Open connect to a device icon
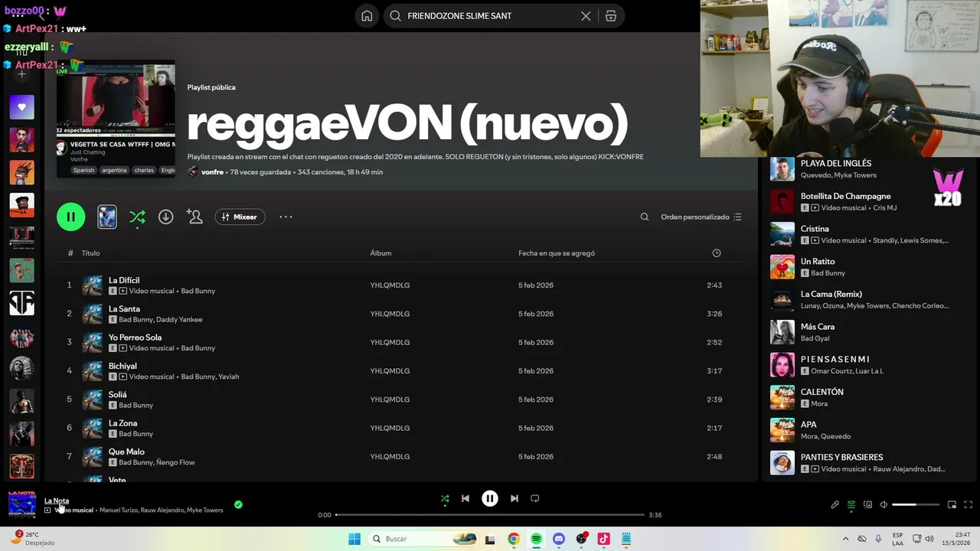 coord(867,505)
